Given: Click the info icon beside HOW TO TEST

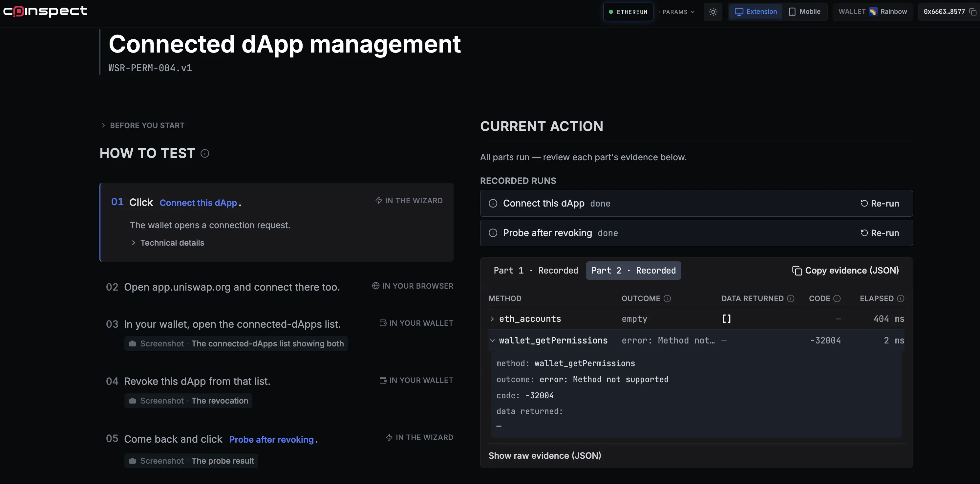Looking at the screenshot, I should [205, 153].
